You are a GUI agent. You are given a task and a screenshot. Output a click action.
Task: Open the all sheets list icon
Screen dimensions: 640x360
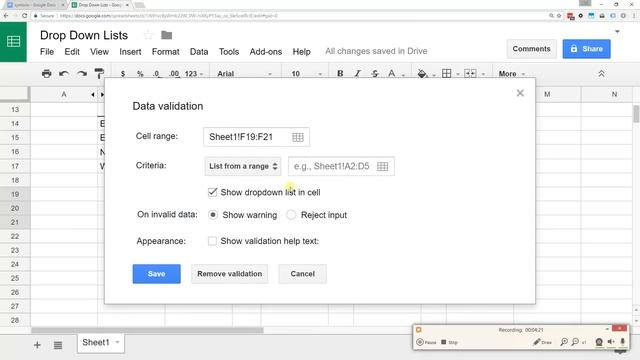(58, 345)
